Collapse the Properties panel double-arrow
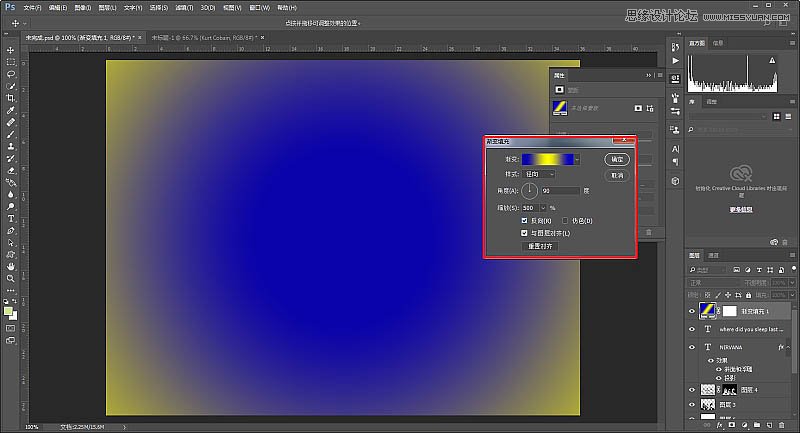 pos(648,75)
